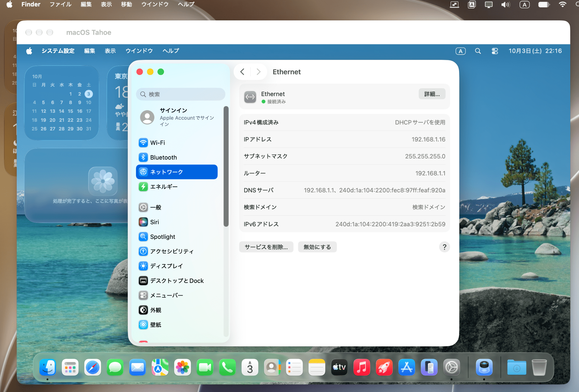Open Finder ファイル menu in top menu bar
The image size is (579, 392).
pyautogui.click(x=61, y=4)
